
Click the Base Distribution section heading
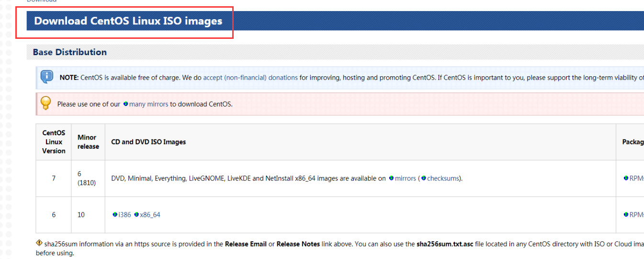70,52
